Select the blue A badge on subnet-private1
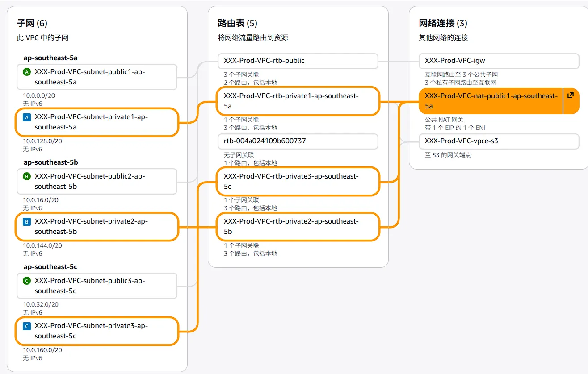The height and width of the screenshot is (374, 588). click(26, 117)
